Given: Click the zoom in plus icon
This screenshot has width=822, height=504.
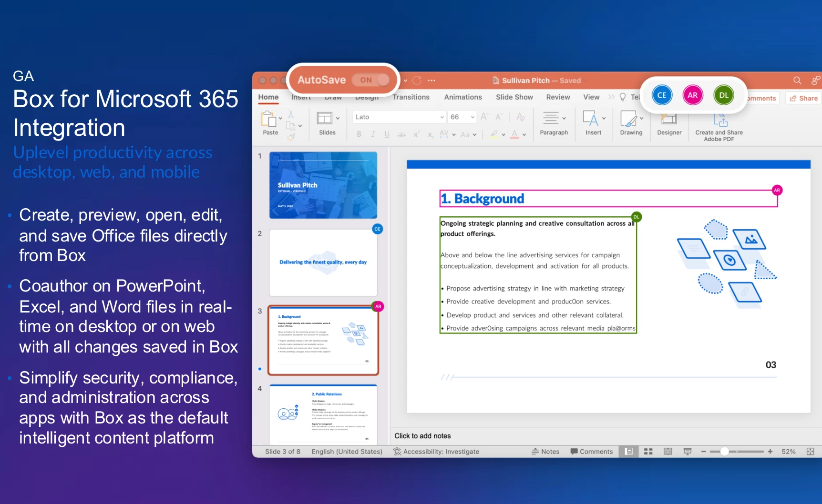Looking at the screenshot, I should point(770,452).
